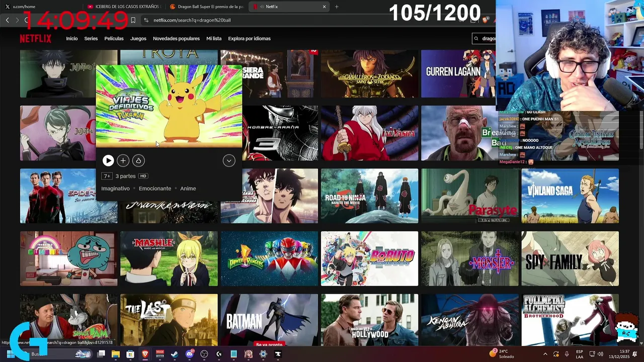Open File Explorer from the taskbar
This screenshot has height=362, width=644.
pyautogui.click(x=115, y=354)
